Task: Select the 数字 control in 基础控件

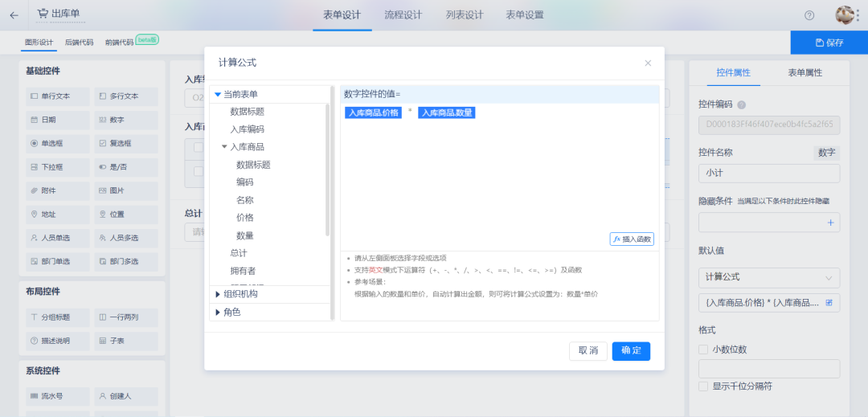Action: pos(125,120)
